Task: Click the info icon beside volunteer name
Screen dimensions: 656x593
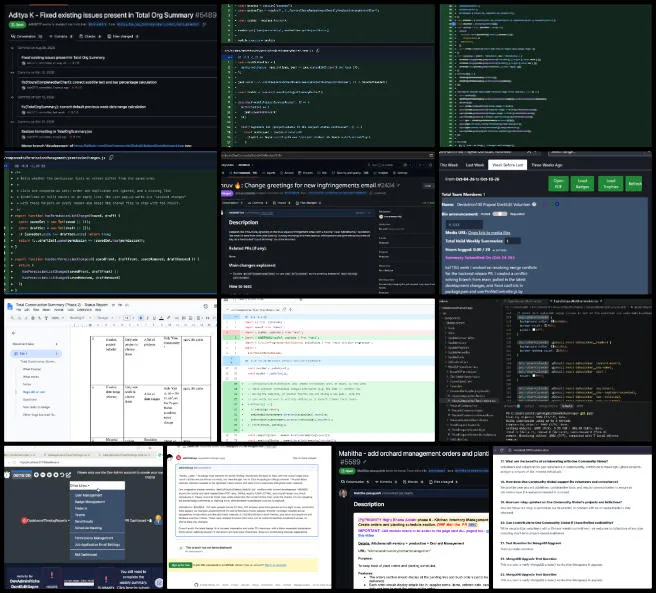Action: click(534, 205)
